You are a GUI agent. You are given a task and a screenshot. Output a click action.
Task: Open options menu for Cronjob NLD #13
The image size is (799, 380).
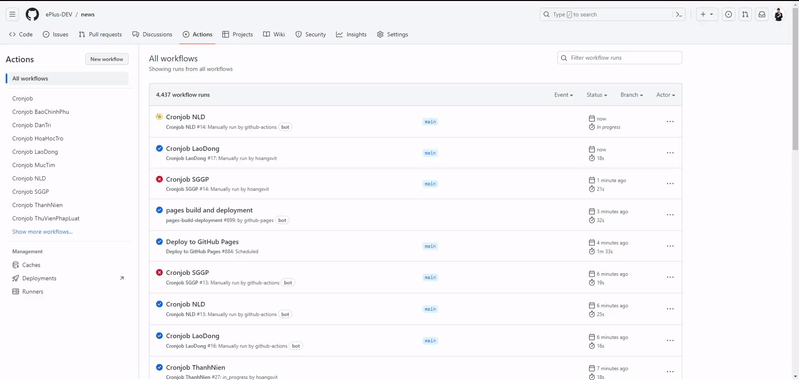[670, 309]
